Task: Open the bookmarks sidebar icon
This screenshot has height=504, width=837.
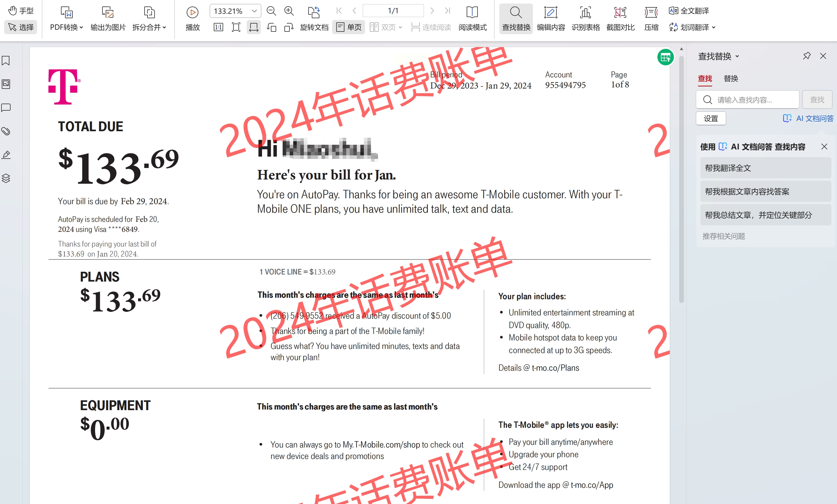Action: [x=6, y=61]
